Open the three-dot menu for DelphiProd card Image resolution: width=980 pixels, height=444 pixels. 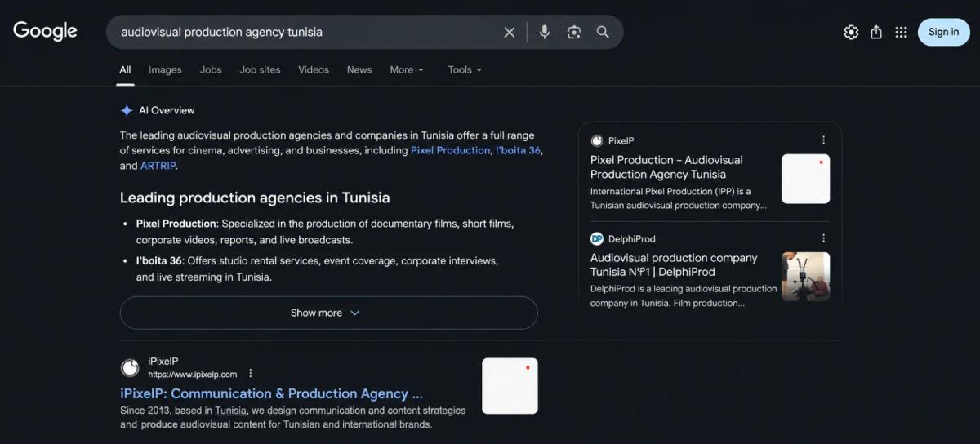(x=823, y=238)
